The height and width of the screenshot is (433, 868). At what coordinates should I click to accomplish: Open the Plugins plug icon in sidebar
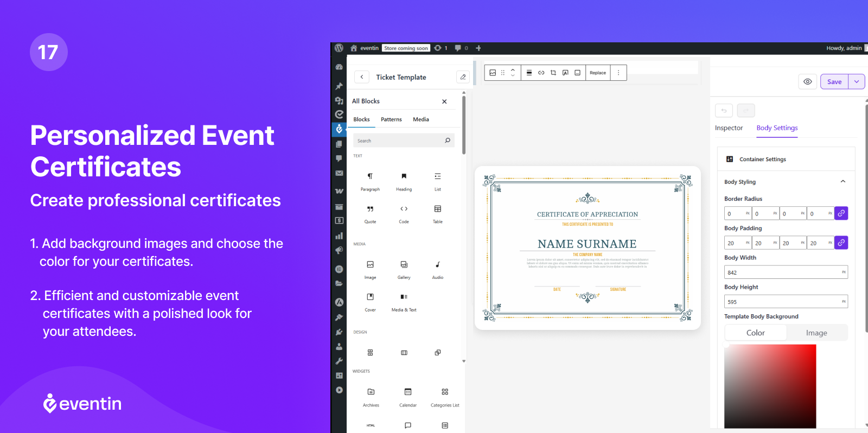tap(339, 332)
